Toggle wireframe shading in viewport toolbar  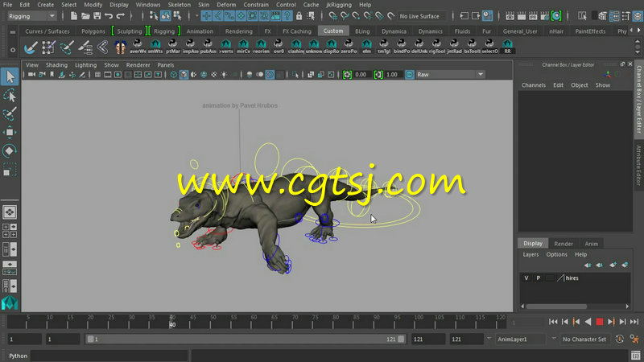[174, 74]
